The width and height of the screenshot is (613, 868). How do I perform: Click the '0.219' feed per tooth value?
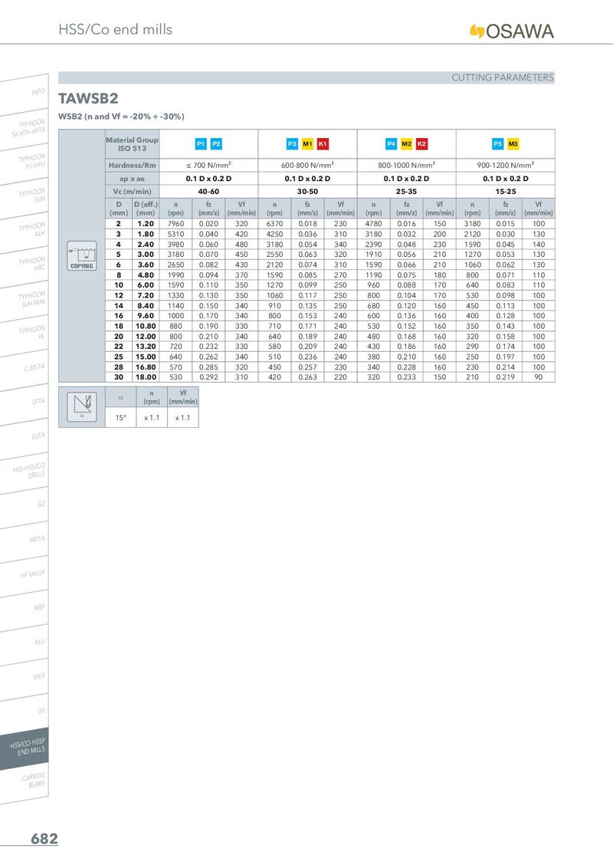[506, 377]
